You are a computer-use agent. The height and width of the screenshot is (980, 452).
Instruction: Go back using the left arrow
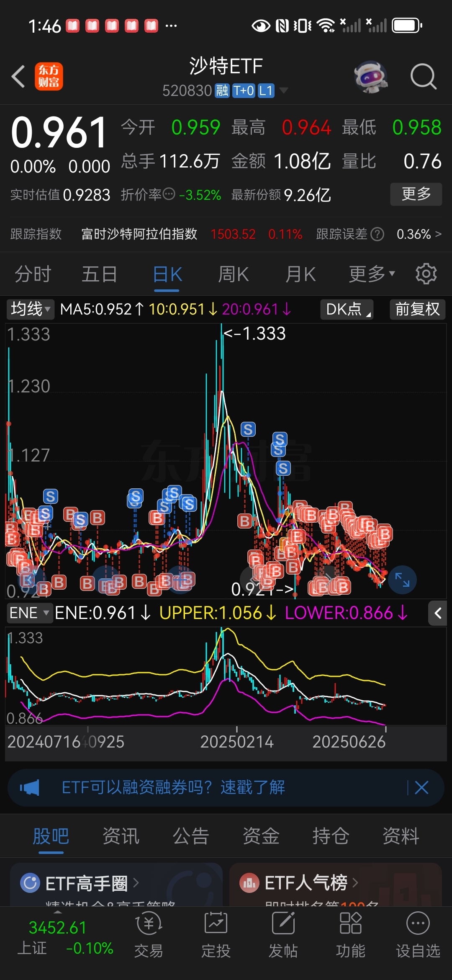(18, 77)
